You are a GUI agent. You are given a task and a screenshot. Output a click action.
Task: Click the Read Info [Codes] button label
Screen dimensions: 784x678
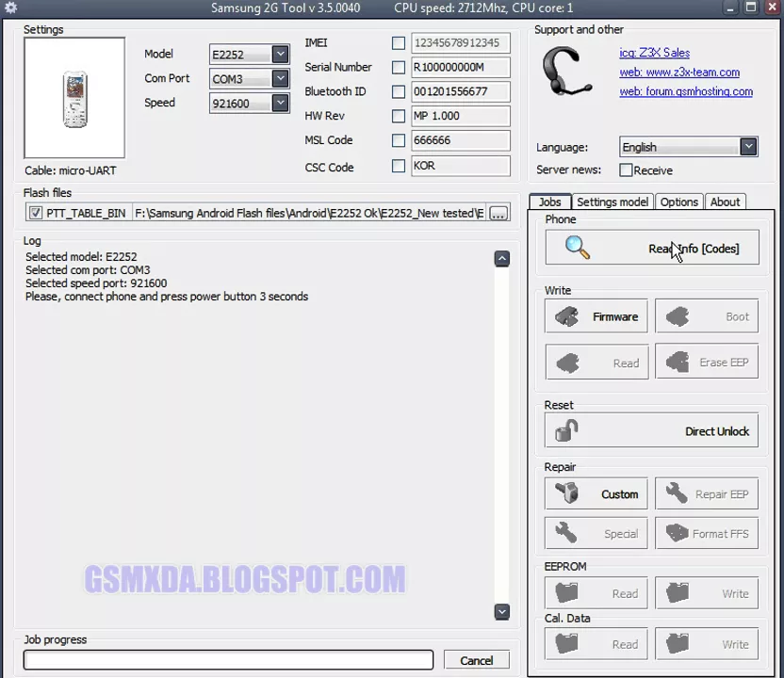point(694,249)
